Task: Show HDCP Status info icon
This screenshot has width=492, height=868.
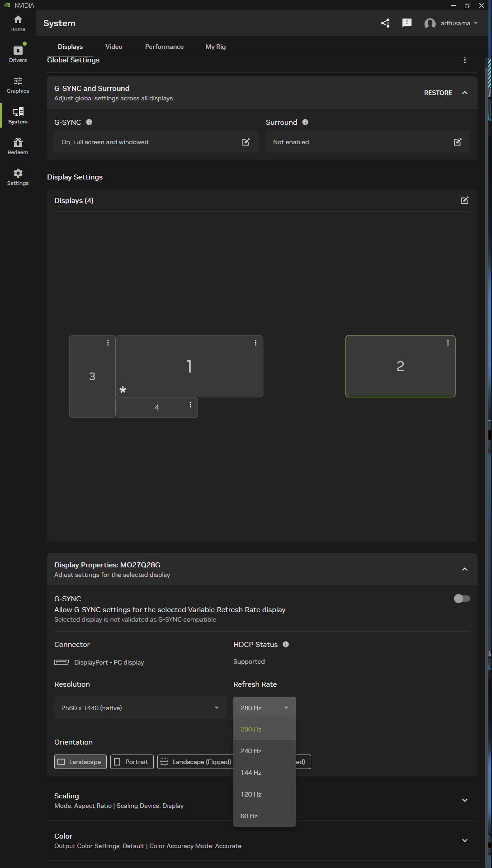Action: [x=286, y=644]
